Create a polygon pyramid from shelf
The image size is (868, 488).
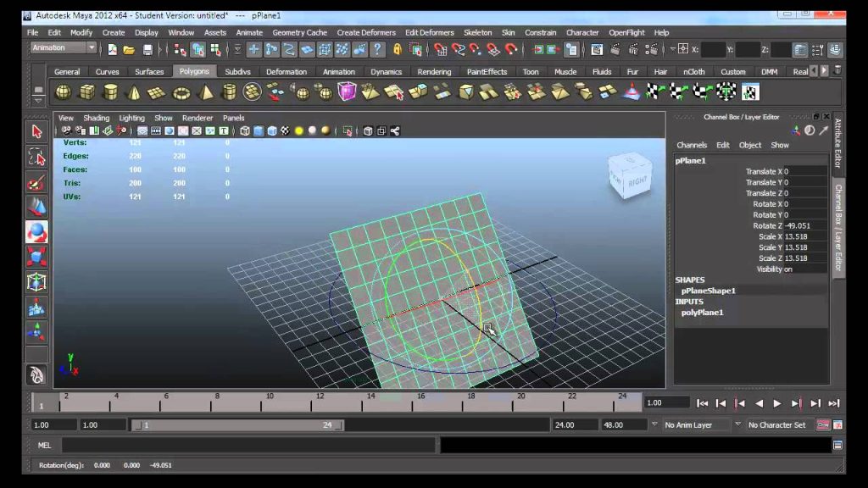[205, 92]
